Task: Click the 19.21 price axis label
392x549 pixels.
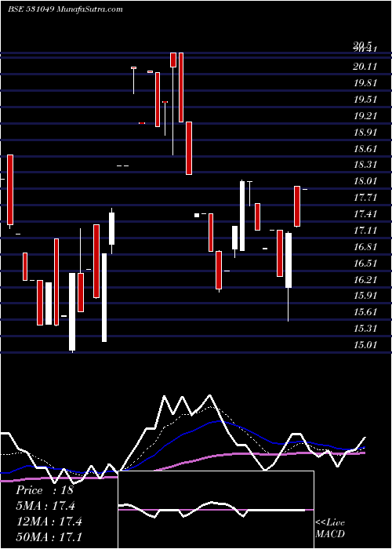Action: tap(365, 116)
